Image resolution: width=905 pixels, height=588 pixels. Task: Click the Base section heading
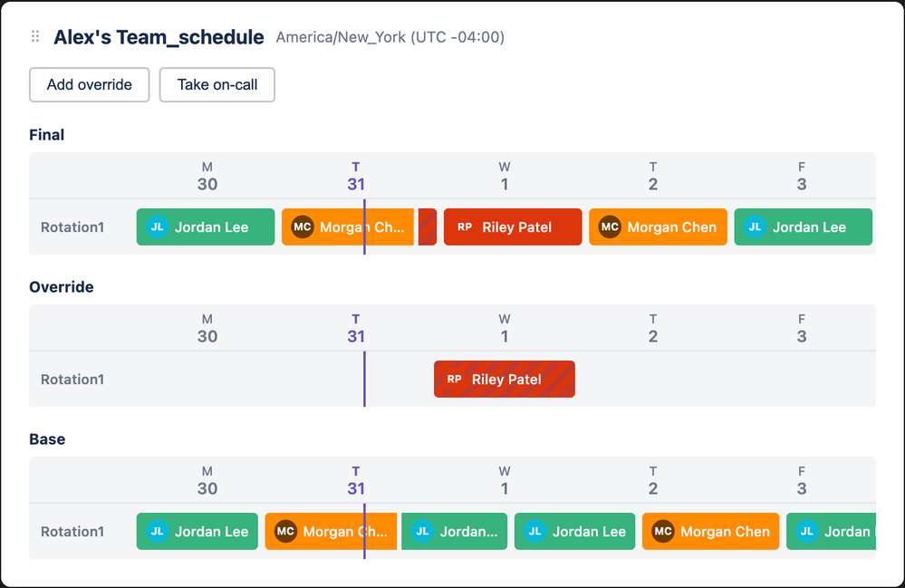tap(47, 439)
